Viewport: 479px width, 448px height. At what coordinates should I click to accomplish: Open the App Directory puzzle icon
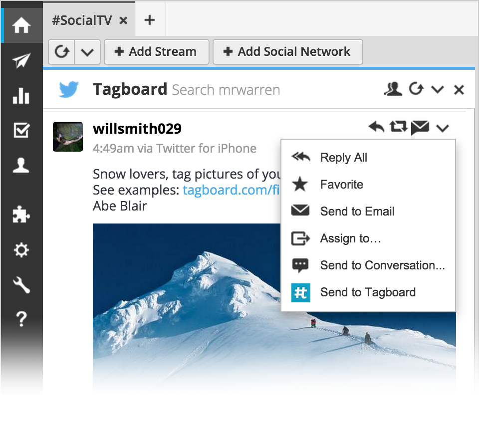click(21, 215)
